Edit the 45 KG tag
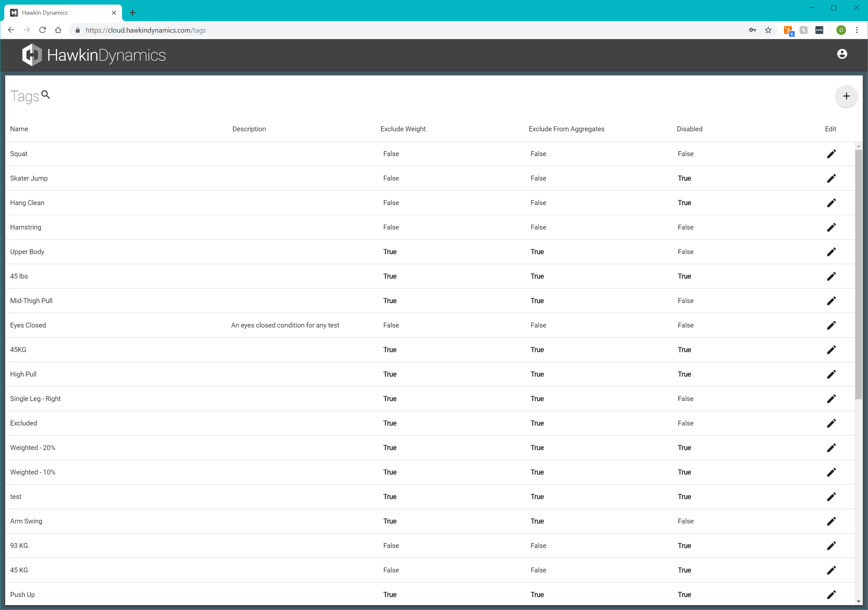 pos(831,570)
